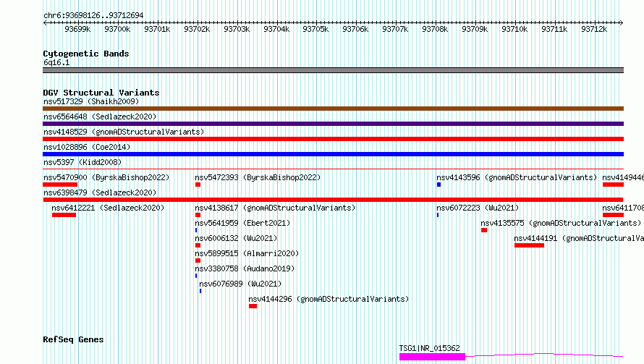Click the chr6:93698126..93712694 coordinate label

click(93, 15)
